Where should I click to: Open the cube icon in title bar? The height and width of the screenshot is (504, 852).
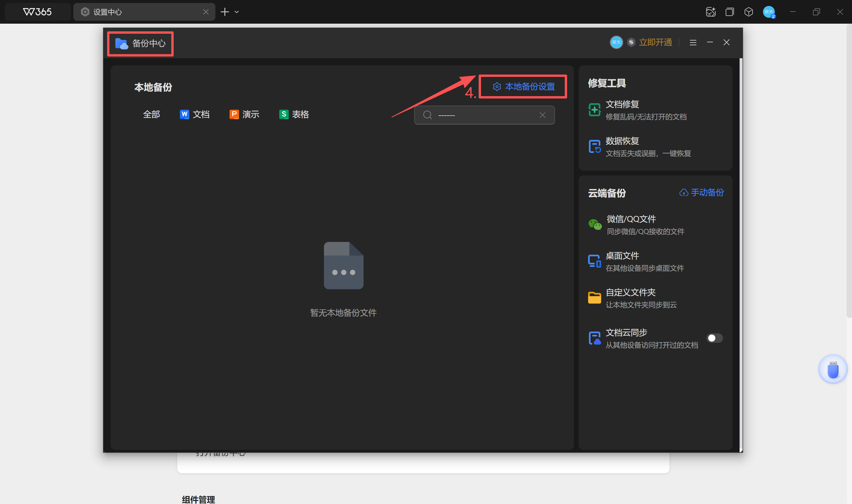pos(749,12)
